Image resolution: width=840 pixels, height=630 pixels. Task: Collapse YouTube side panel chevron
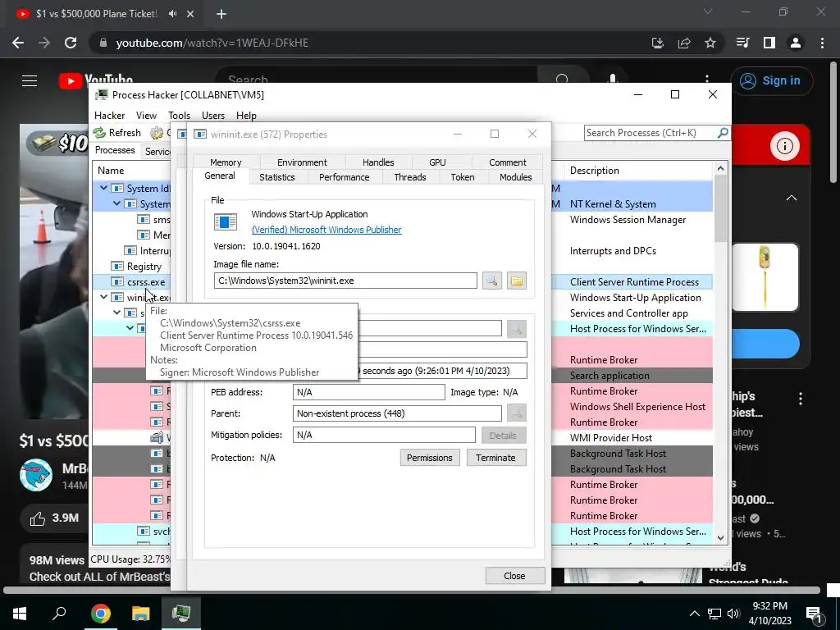[792, 198]
